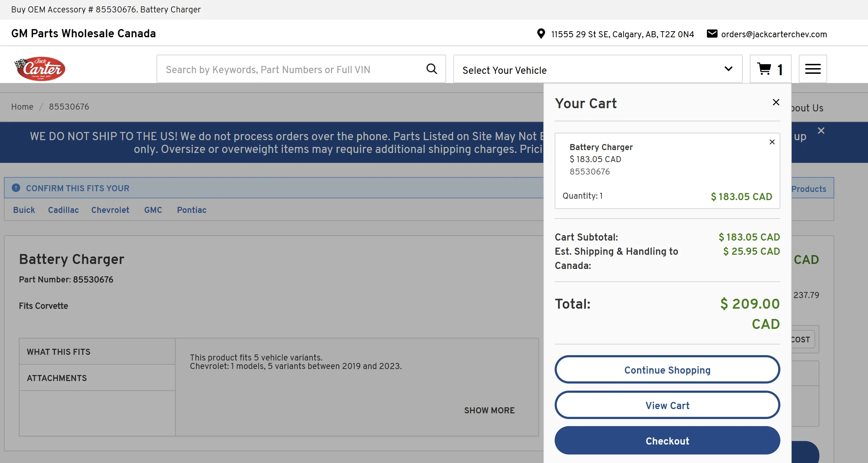Click the search magnifier icon
868x463 pixels.
432,68
